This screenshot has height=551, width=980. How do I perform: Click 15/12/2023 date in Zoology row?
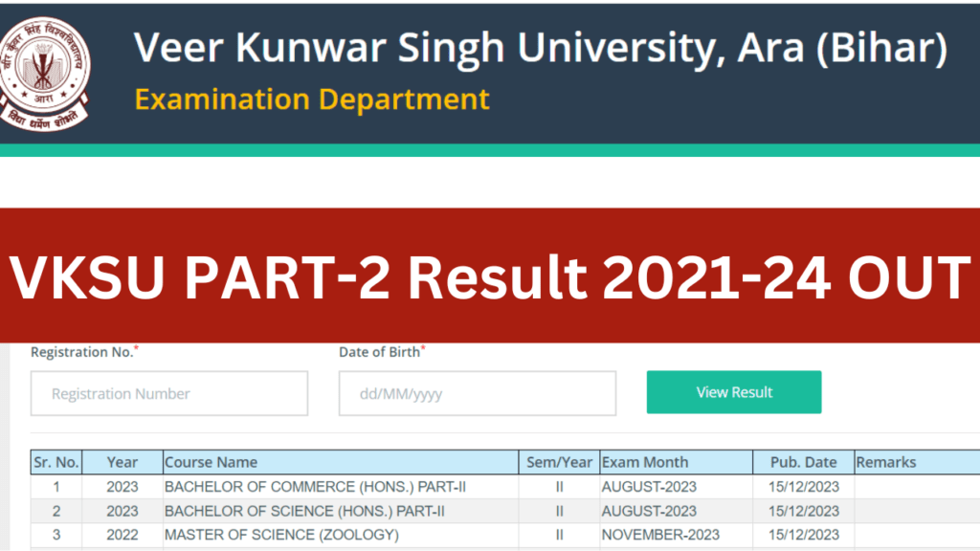[x=804, y=535]
